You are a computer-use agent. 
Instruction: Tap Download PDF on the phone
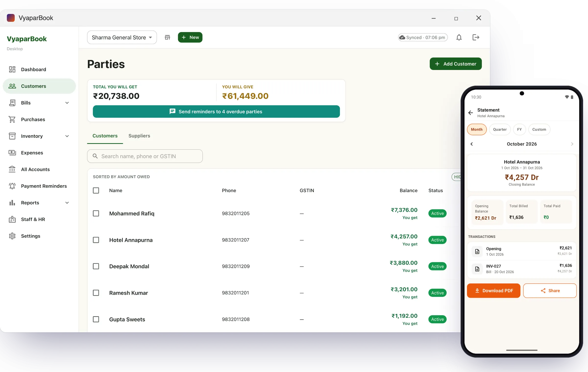[493, 291]
